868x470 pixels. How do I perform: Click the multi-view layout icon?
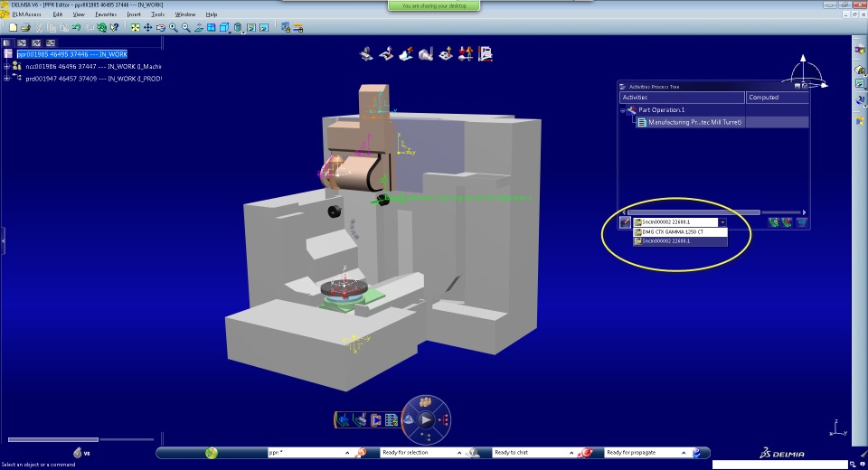[212, 27]
